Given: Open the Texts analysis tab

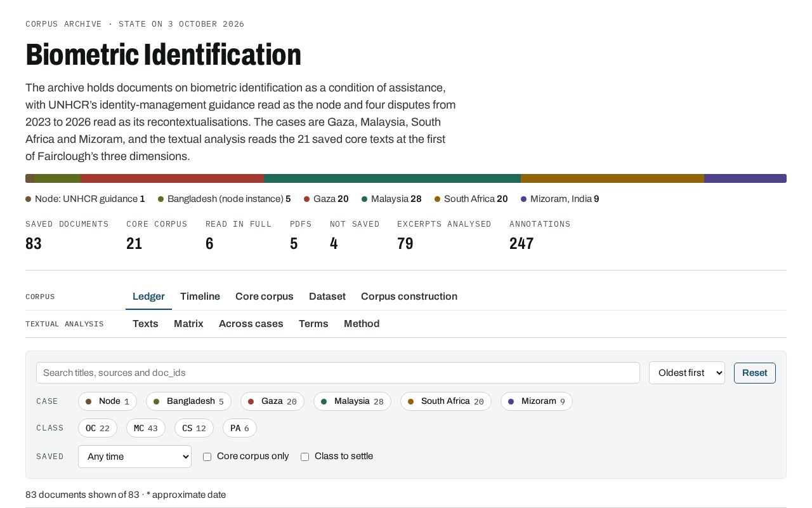Looking at the screenshot, I should click(145, 324).
